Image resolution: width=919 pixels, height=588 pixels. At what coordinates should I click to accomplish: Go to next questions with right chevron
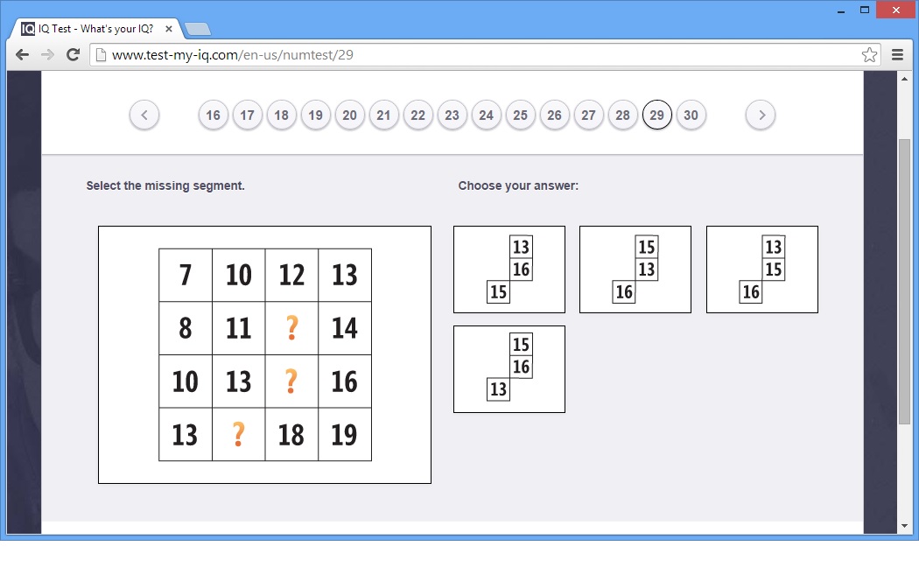761,115
